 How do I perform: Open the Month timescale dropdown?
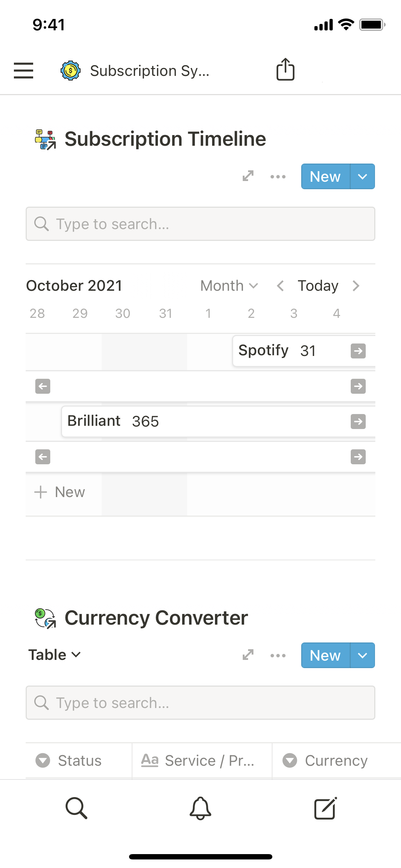tap(229, 286)
